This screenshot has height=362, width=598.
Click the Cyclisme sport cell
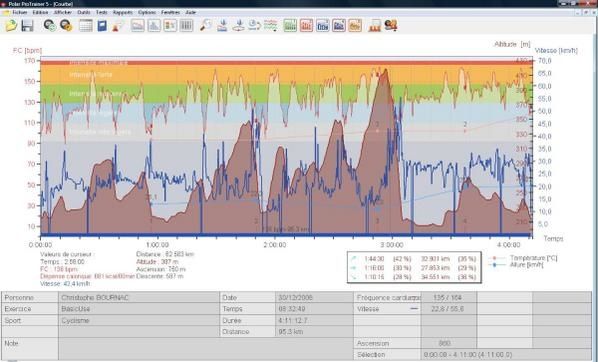coord(139,320)
